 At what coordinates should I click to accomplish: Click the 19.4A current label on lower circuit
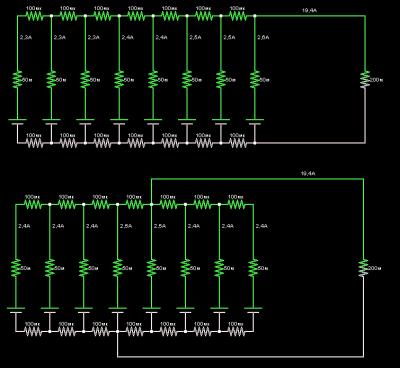point(308,174)
